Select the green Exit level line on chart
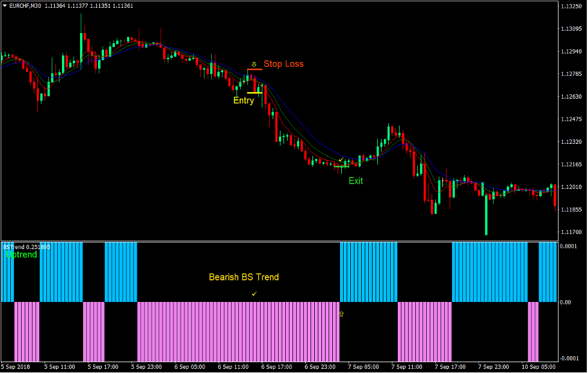This screenshot has height=373, width=588. pos(341,166)
